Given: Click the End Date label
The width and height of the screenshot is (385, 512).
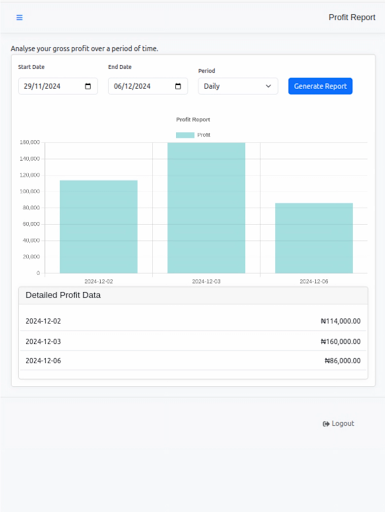Looking at the screenshot, I should (x=120, y=67).
